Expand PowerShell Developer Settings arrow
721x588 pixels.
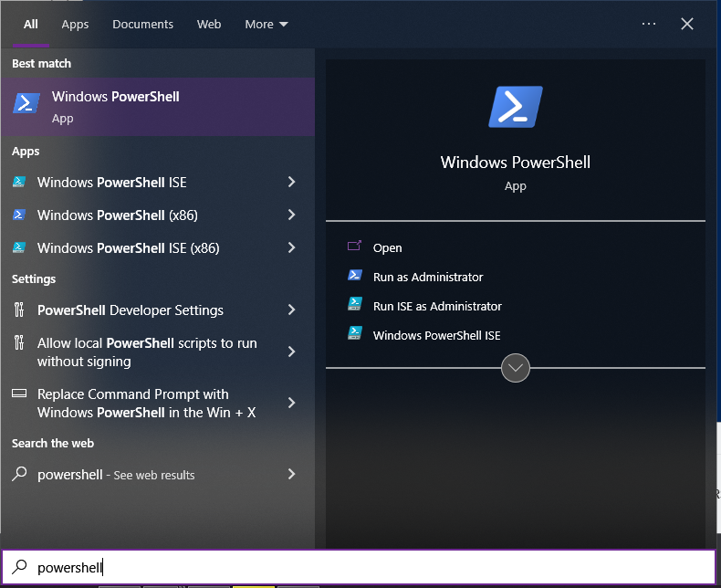click(x=291, y=310)
